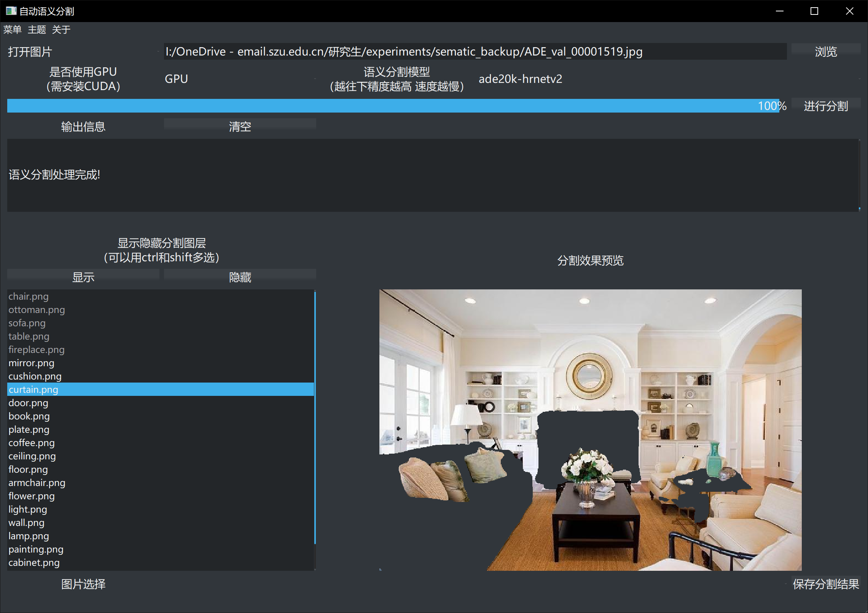Select mirror.png in the layer list
The image size is (868, 613).
tap(32, 363)
